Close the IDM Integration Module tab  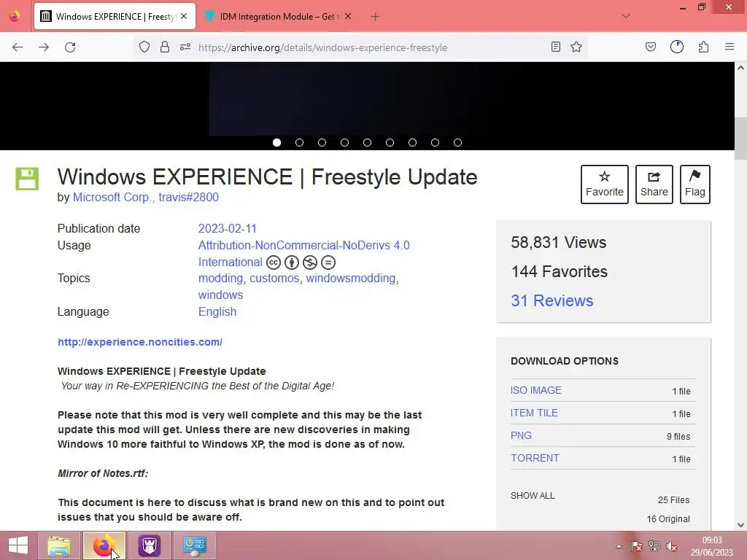pyautogui.click(x=348, y=16)
